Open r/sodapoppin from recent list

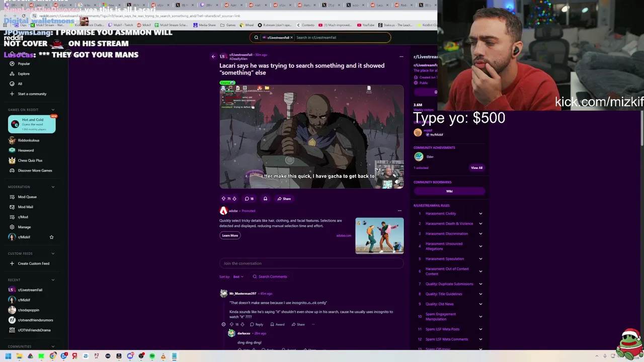28,310
